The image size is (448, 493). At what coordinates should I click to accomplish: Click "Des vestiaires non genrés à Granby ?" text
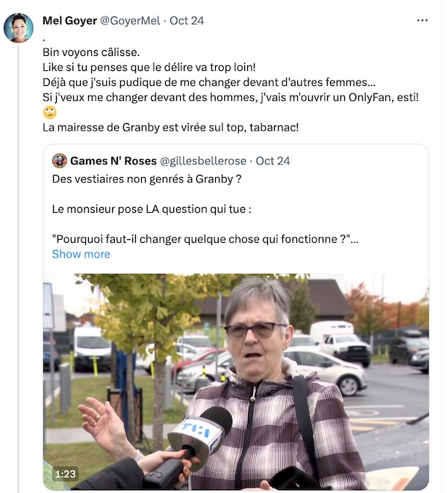click(147, 179)
